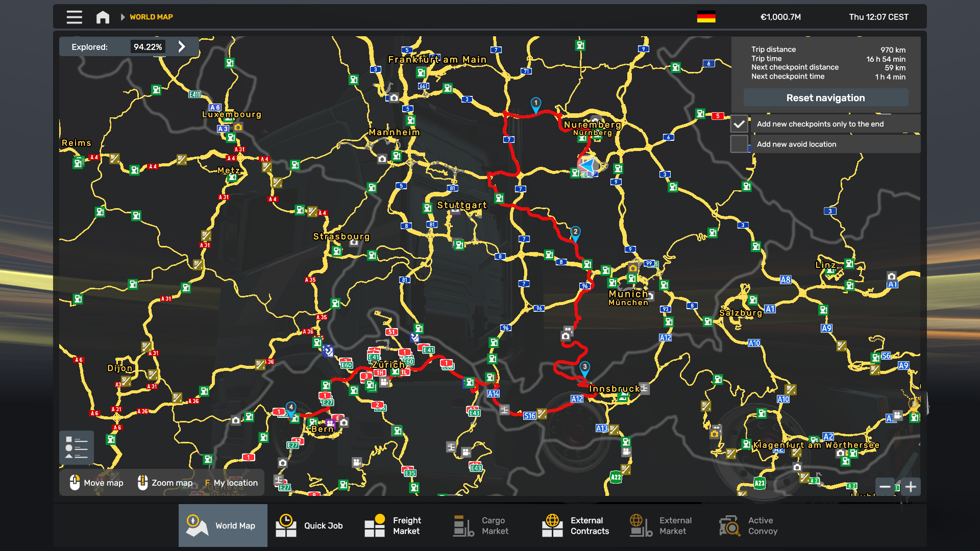Zoom out map with minus button
This screenshot has width=980, height=551.
pyautogui.click(x=885, y=487)
